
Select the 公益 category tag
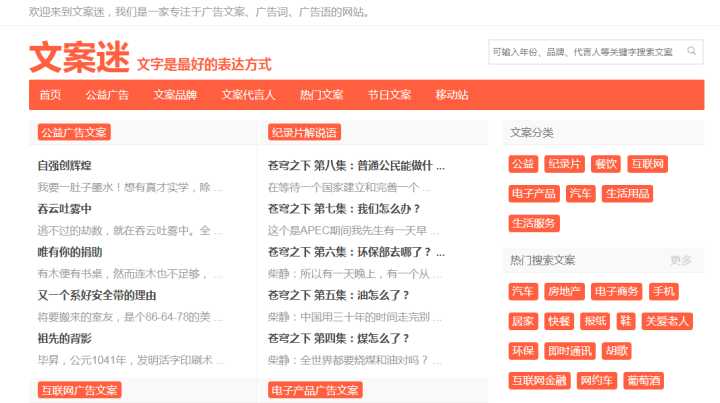tap(523, 164)
